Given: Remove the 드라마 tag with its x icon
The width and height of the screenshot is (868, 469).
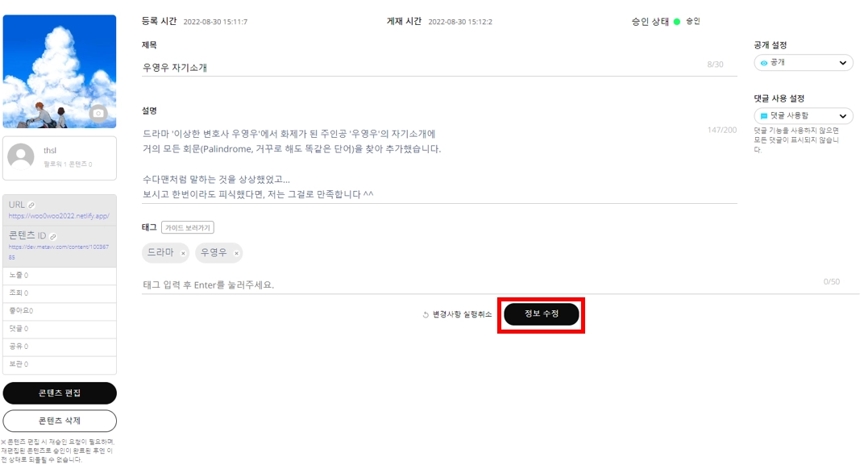Looking at the screenshot, I should pyautogui.click(x=183, y=253).
